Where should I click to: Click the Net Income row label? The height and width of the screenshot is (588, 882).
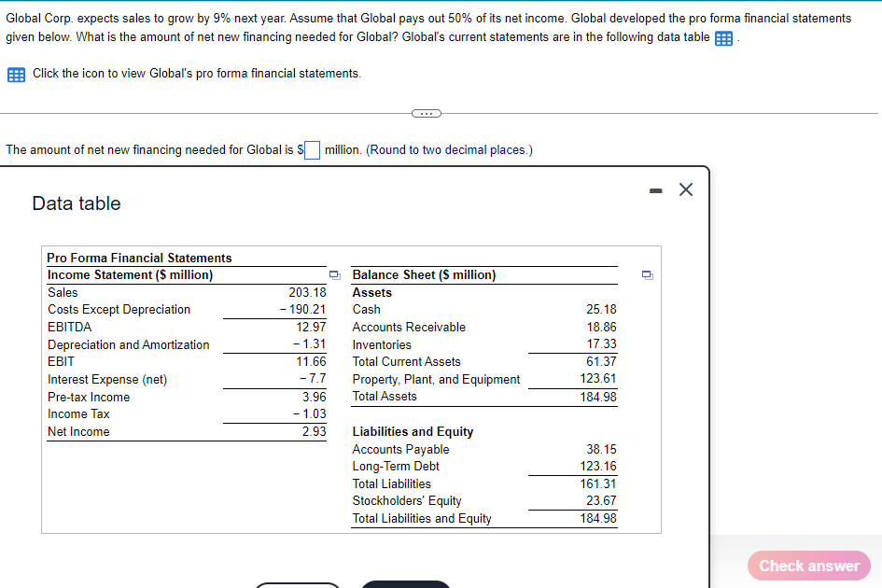click(78, 431)
